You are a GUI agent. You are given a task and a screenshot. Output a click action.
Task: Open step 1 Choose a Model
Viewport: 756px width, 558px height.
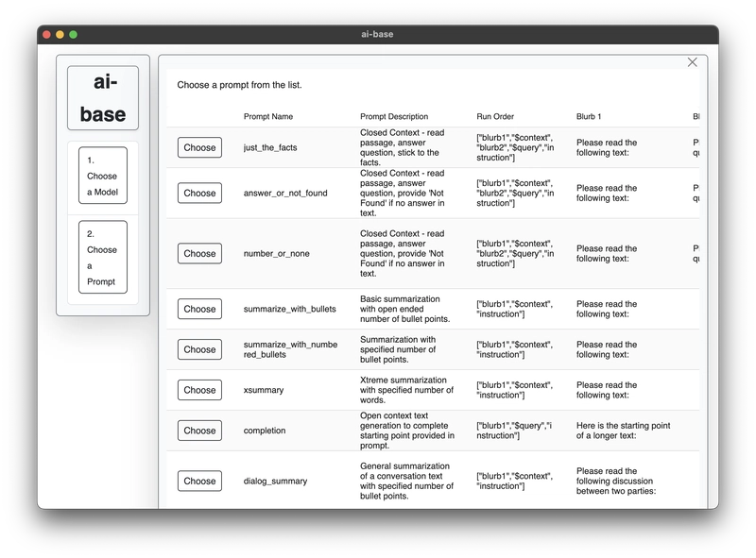103,176
